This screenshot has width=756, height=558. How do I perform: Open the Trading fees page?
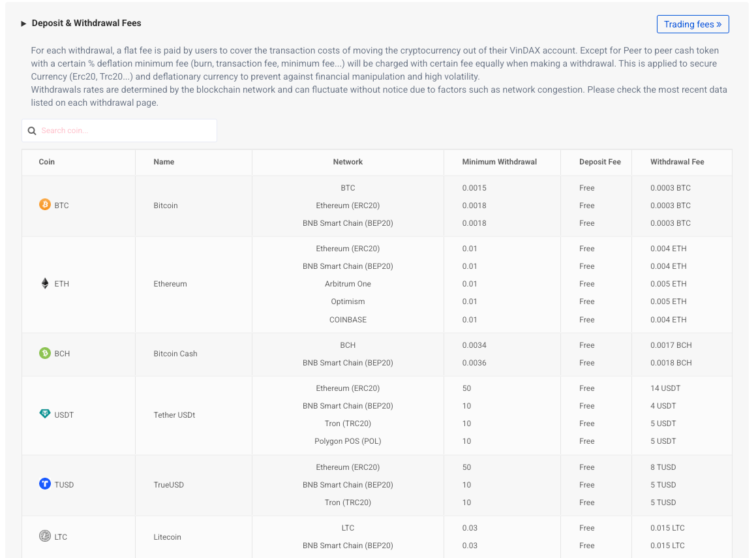(x=693, y=24)
